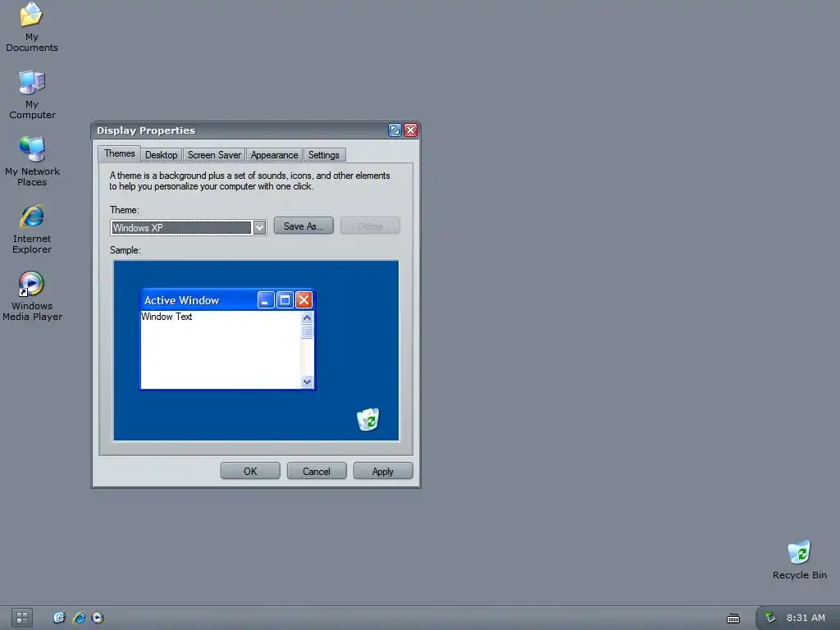Click the greyed-out Delete button

(x=370, y=226)
